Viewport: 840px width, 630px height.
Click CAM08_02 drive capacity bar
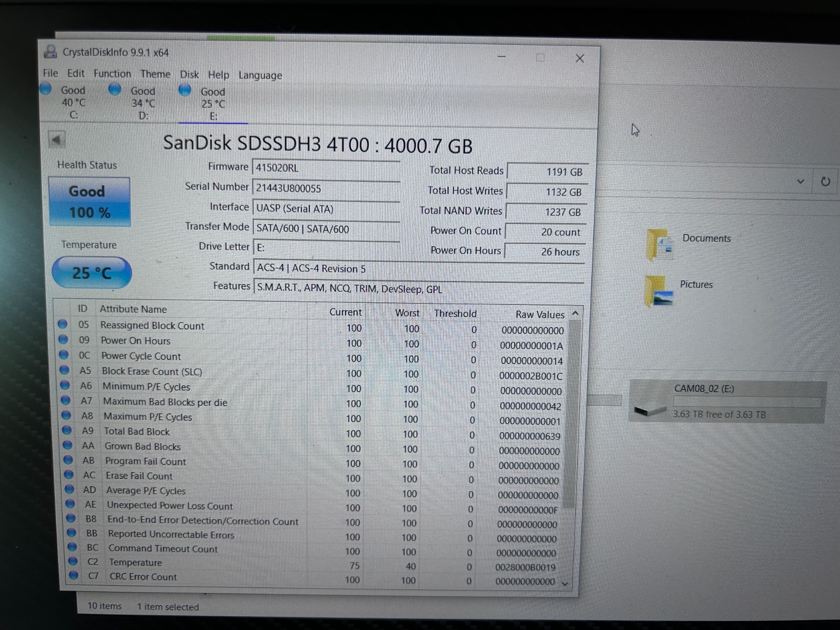click(748, 402)
